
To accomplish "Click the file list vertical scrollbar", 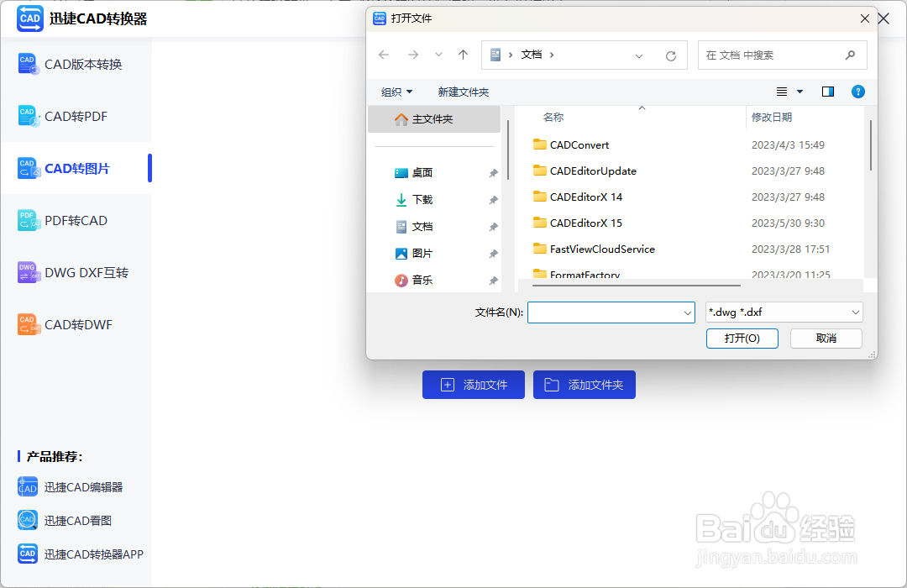I will pos(870,146).
